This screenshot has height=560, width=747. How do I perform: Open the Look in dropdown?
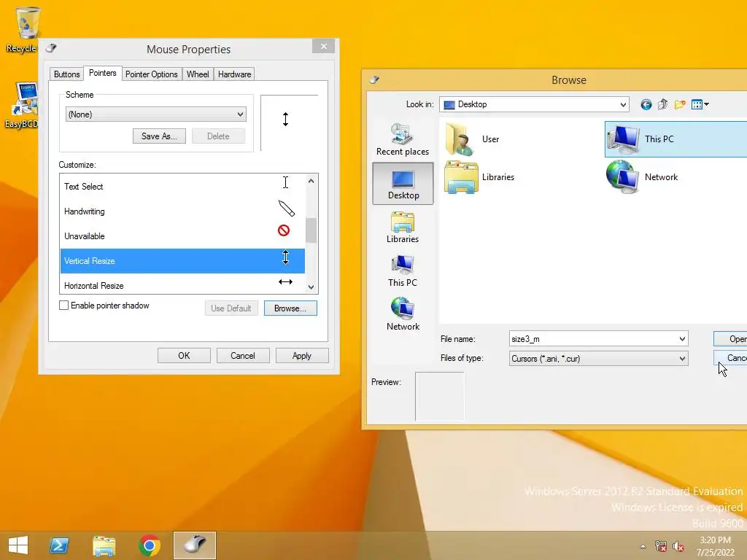click(534, 104)
